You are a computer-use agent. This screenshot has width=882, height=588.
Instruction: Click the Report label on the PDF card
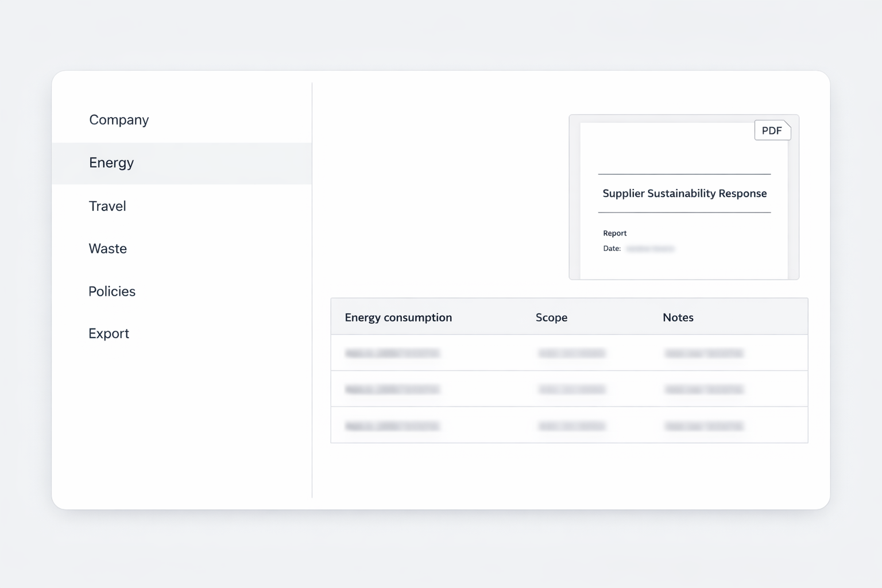click(x=614, y=233)
